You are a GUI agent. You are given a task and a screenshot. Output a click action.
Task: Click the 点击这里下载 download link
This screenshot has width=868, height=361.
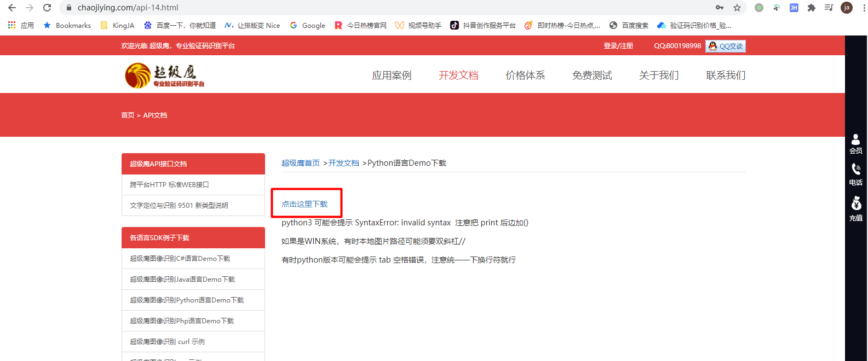click(304, 204)
